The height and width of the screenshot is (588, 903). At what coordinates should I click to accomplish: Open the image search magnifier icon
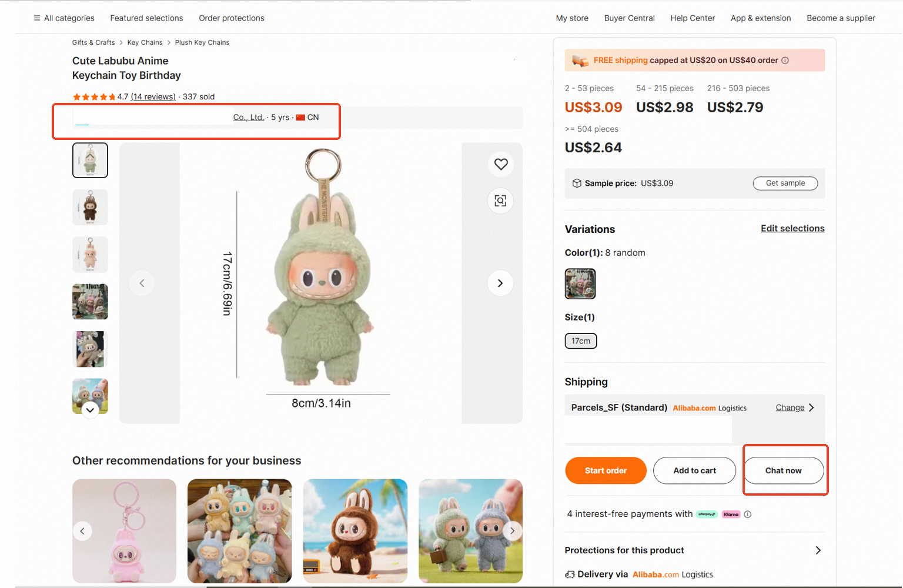[x=500, y=201]
